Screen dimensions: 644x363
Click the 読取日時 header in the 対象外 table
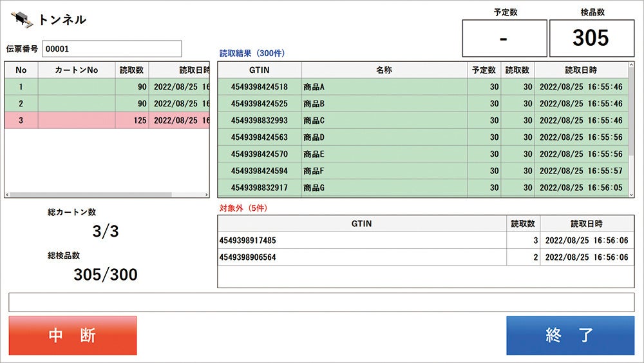point(587,224)
